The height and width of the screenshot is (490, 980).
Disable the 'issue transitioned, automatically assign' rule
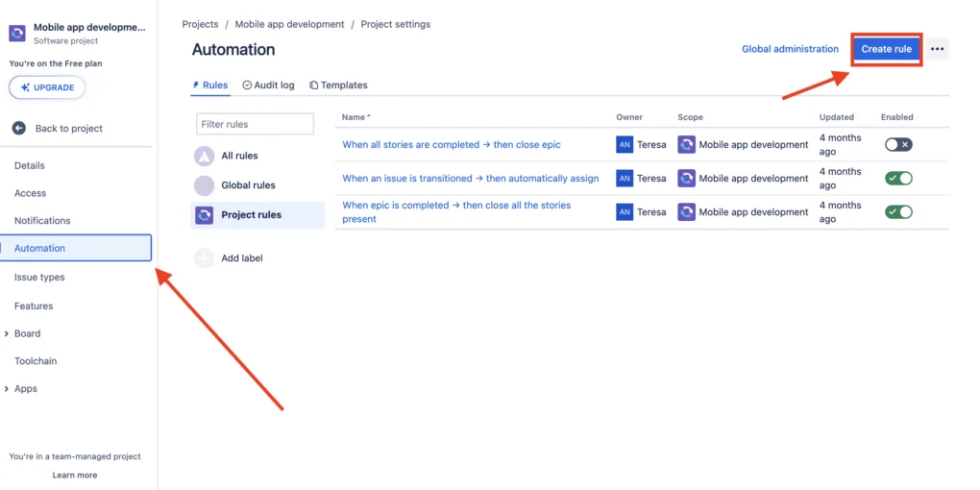898,178
